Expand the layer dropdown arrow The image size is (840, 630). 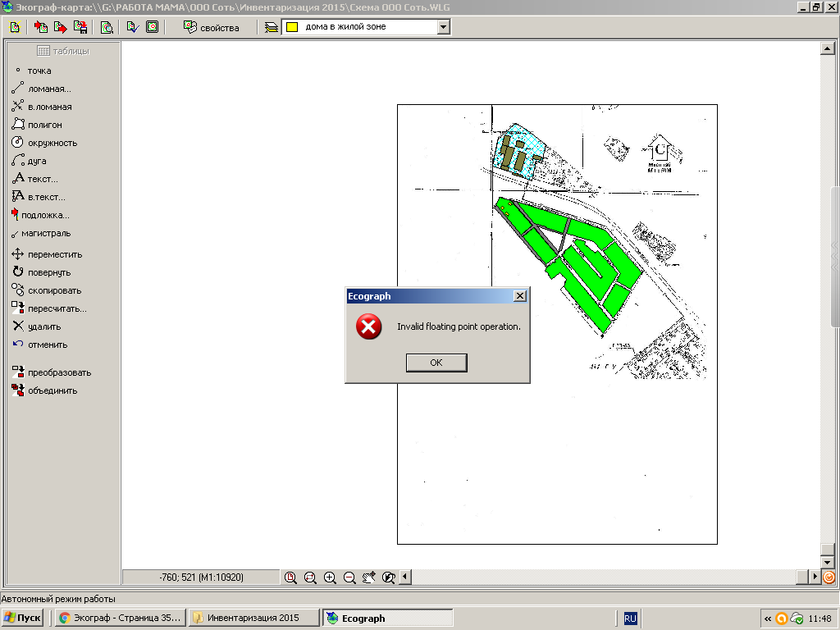click(443, 27)
